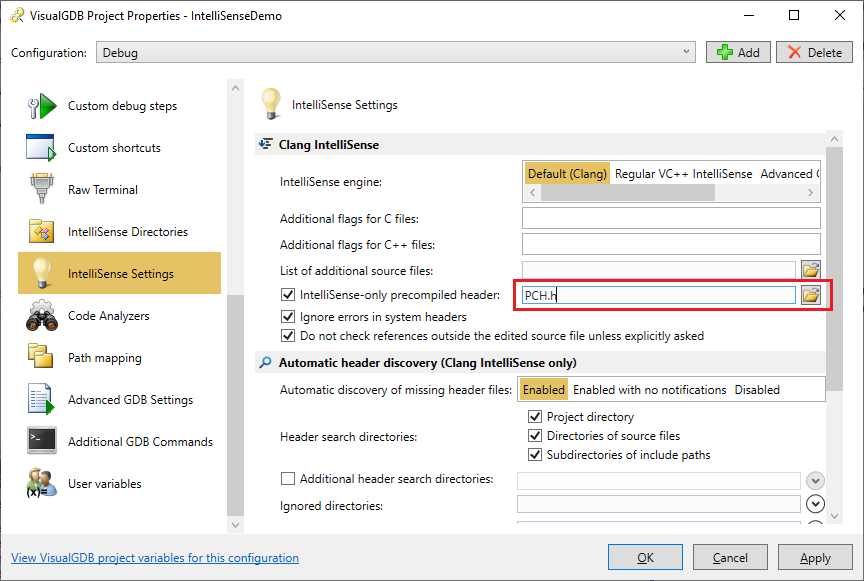Image resolution: width=864 pixels, height=581 pixels.
Task: Open Code Analyzers page
Action: [120, 315]
